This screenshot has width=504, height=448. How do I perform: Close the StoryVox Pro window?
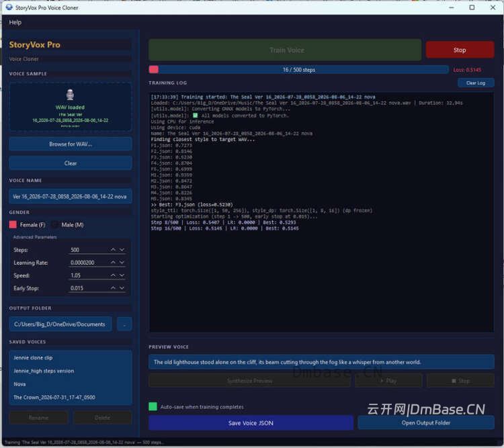pyautogui.click(x=493, y=7)
